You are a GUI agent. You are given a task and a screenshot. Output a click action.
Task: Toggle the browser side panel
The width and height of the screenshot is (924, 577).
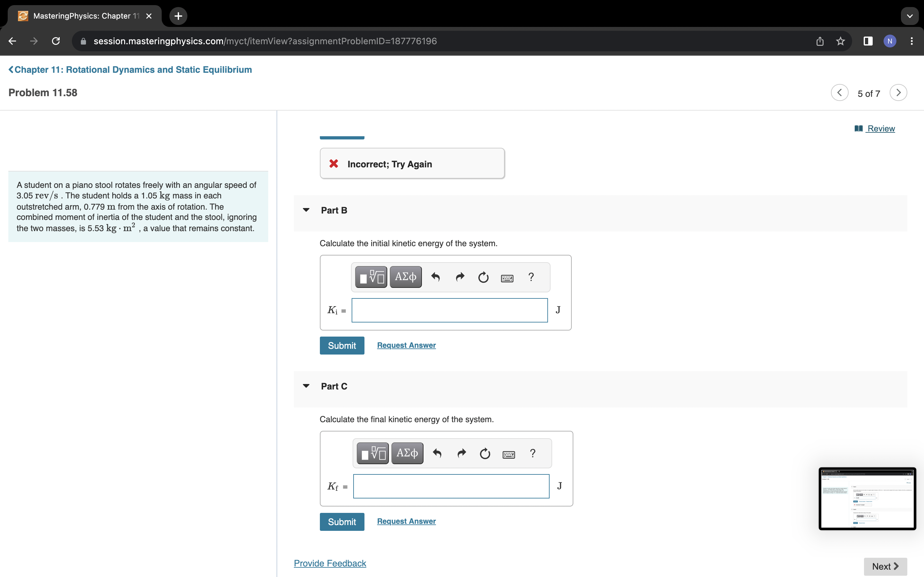(868, 41)
